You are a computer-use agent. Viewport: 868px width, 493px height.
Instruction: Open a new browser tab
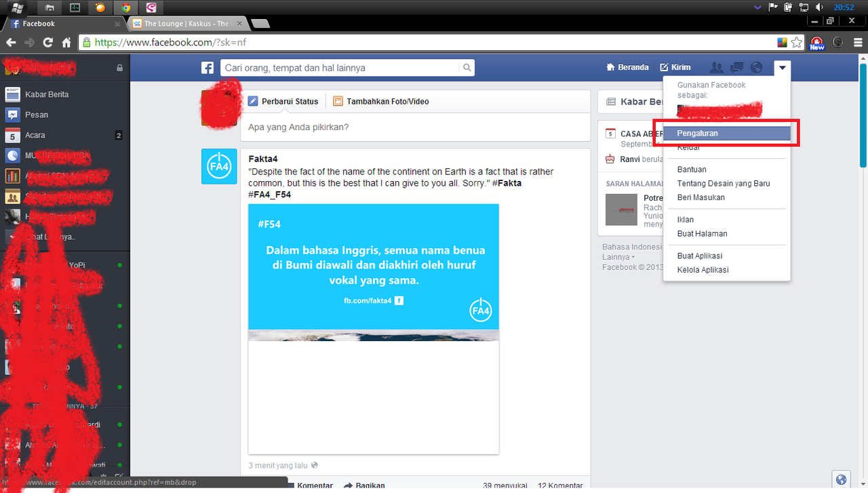pos(260,24)
